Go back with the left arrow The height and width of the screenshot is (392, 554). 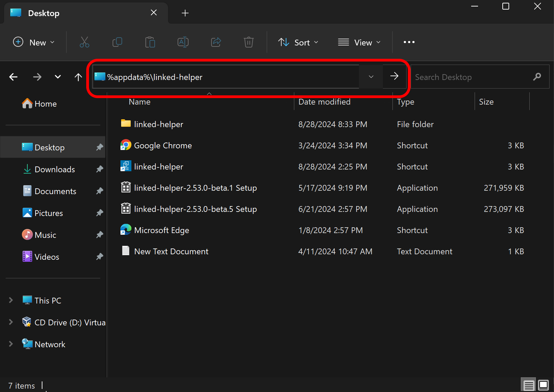tap(13, 77)
